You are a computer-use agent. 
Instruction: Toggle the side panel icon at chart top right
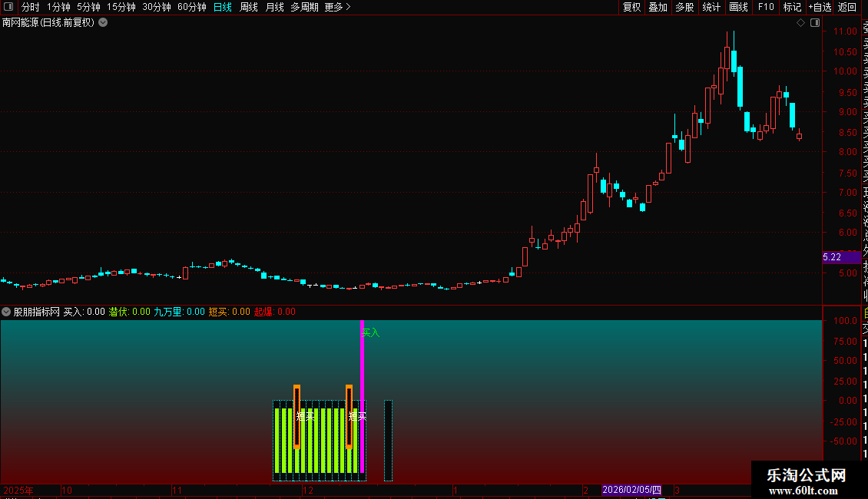tap(815, 23)
